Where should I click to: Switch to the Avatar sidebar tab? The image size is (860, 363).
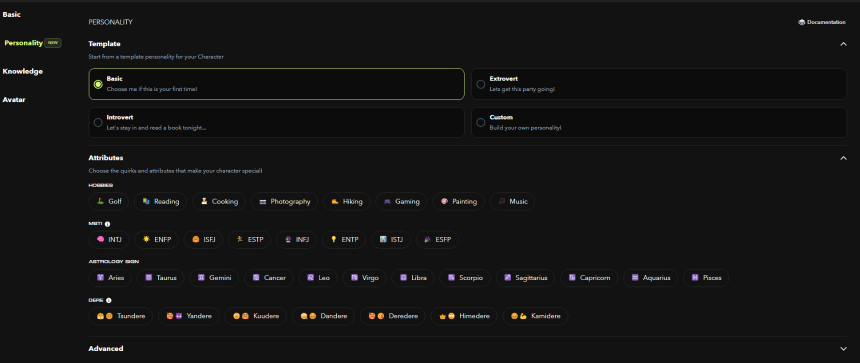click(x=14, y=100)
